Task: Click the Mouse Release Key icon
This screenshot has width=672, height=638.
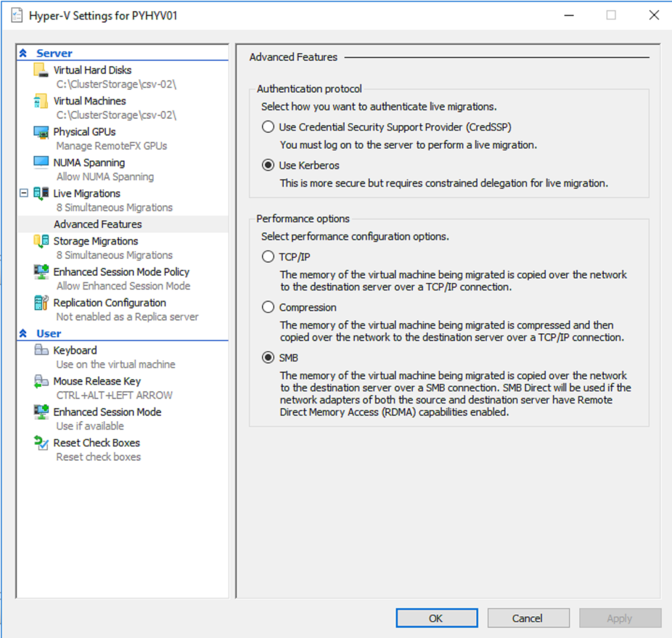Action: 41,382
